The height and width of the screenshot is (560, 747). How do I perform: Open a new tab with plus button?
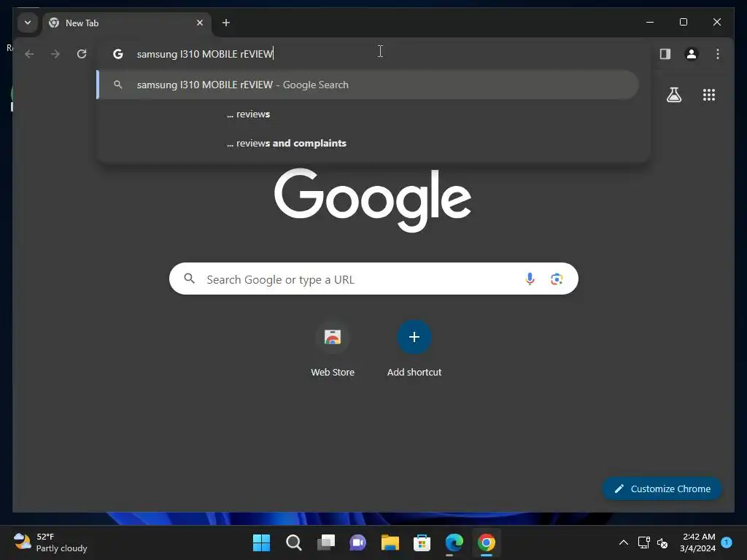coord(226,23)
